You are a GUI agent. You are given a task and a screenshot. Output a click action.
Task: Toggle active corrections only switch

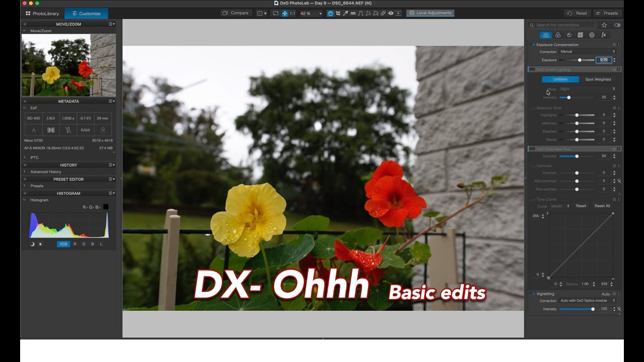point(617,25)
